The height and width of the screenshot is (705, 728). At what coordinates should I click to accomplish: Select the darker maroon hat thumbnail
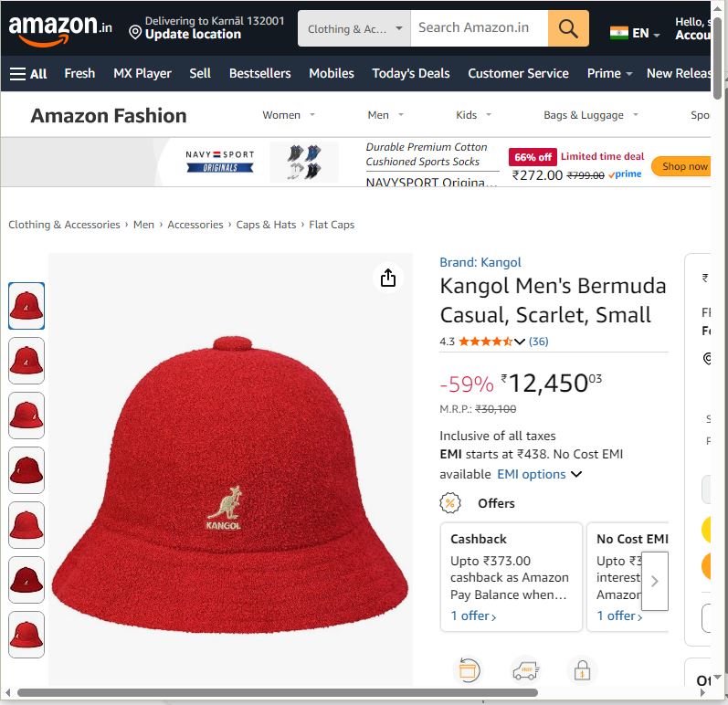(26, 580)
